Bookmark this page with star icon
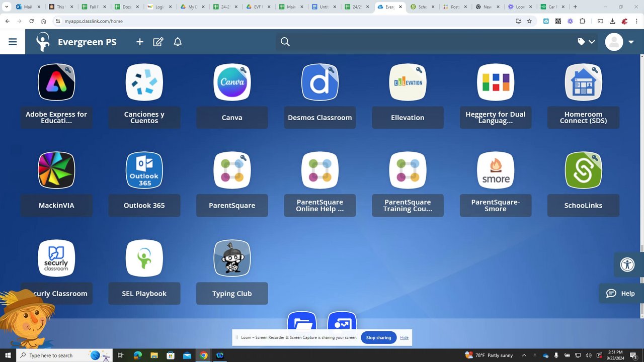This screenshot has height=362, width=644. (x=529, y=21)
